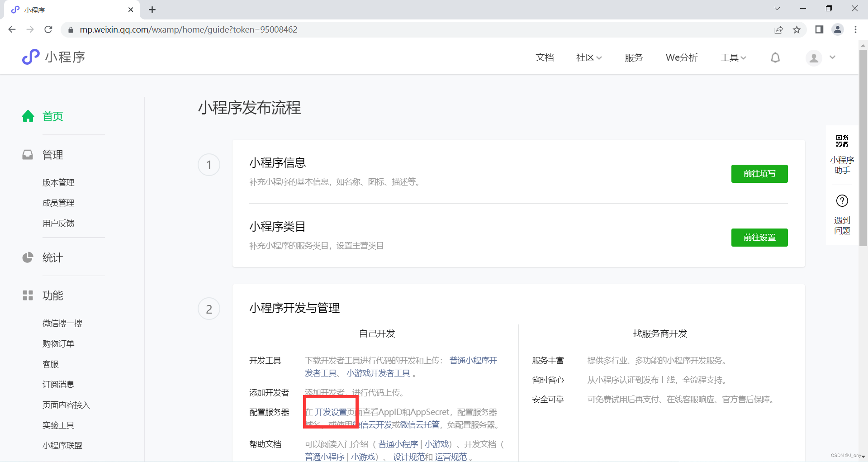
Task: Open 购物订单 in the sidebar
Action: (x=58, y=343)
